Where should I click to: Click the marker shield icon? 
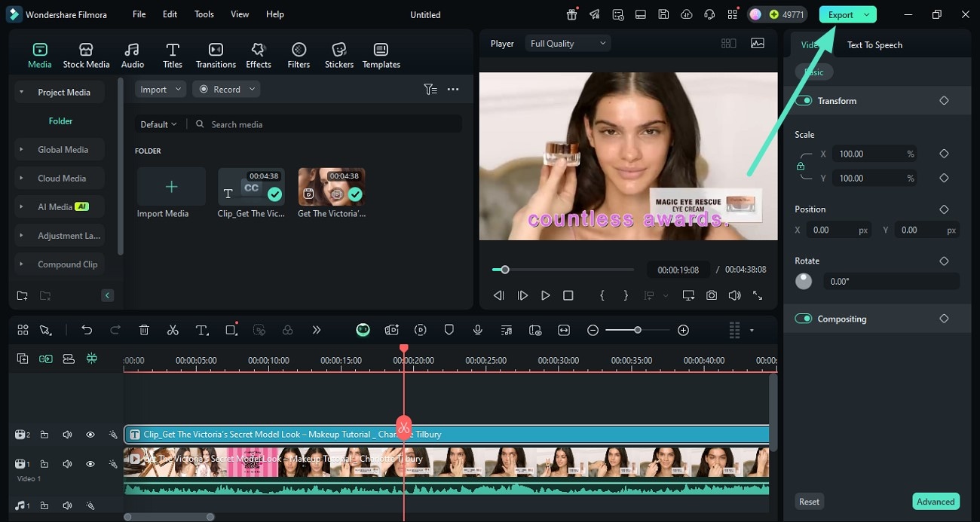(449, 330)
